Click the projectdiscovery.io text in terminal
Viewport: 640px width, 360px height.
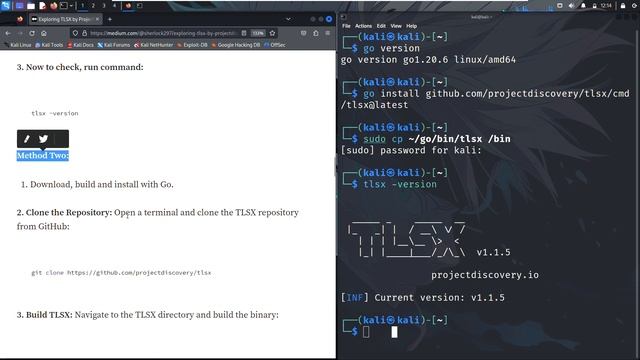click(x=485, y=275)
